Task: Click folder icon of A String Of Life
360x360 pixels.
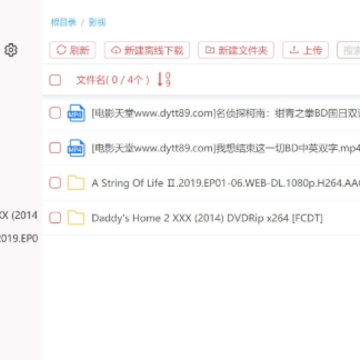Action: point(76,183)
